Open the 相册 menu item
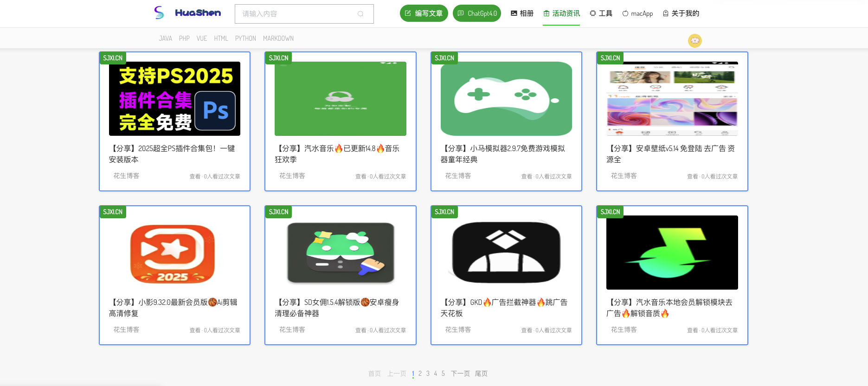Viewport: 868px width, 386px height. [x=522, y=13]
